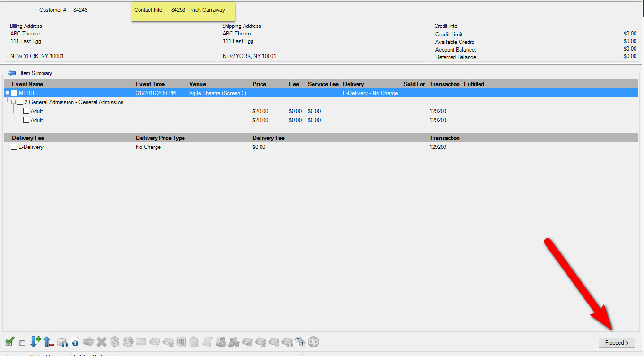Click the Billing Address group label

click(x=26, y=26)
